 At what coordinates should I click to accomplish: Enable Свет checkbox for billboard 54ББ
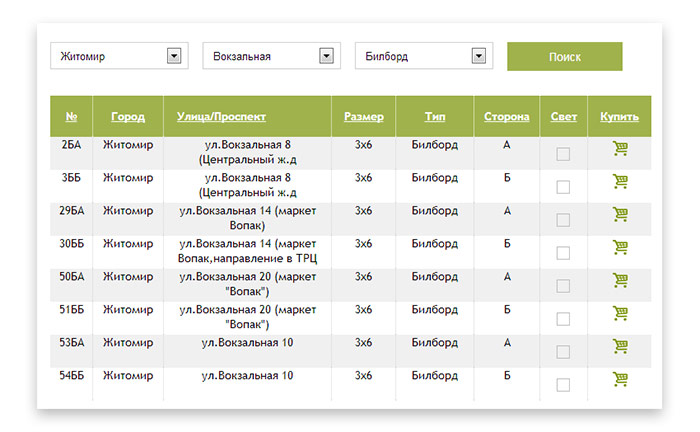[564, 385]
